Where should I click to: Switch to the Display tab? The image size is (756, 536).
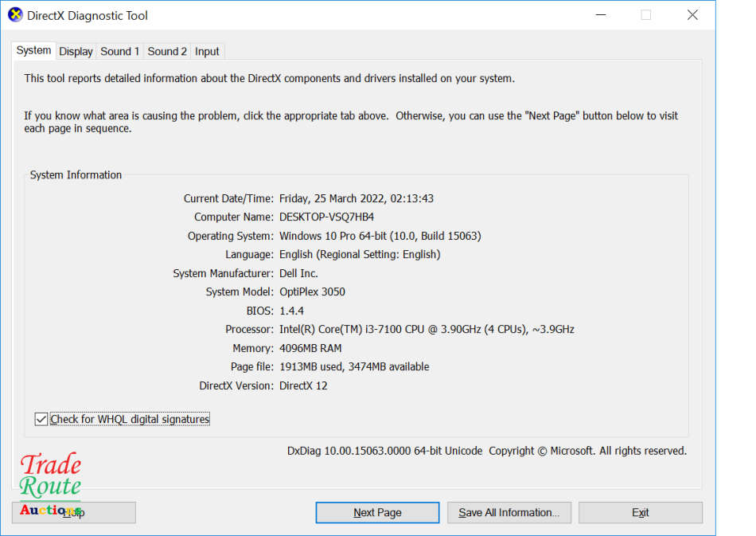pyautogui.click(x=76, y=51)
